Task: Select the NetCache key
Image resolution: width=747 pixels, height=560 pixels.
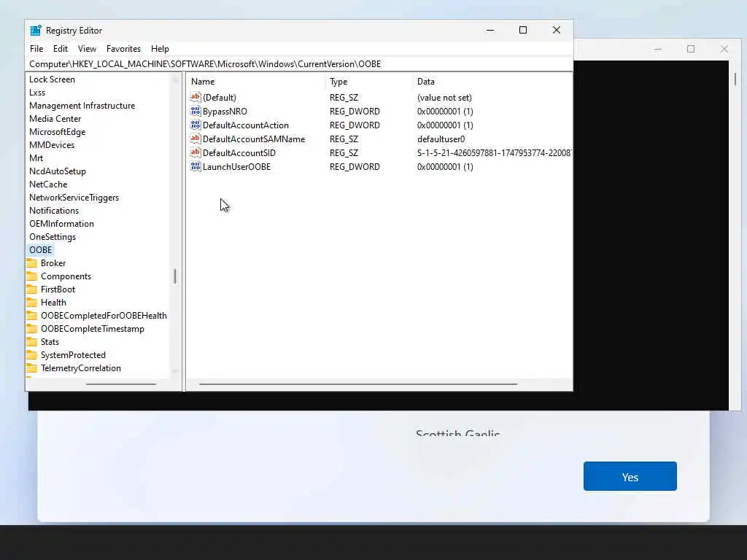Action: (48, 184)
